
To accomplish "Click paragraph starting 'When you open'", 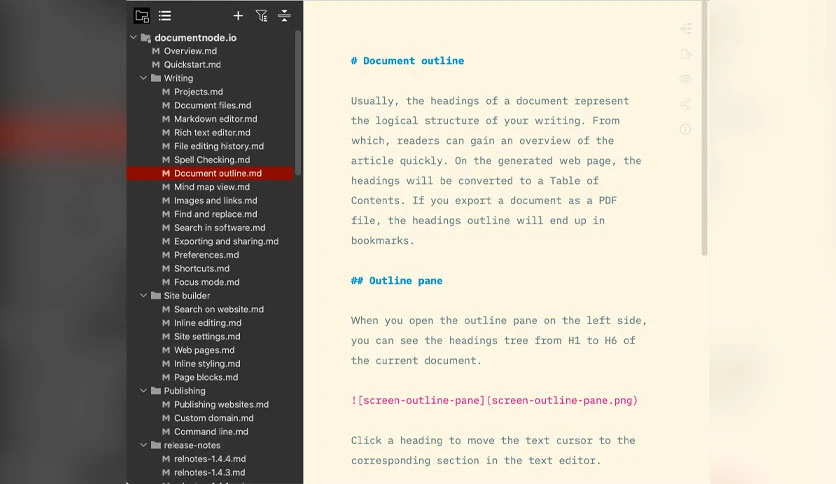I will pos(499,341).
